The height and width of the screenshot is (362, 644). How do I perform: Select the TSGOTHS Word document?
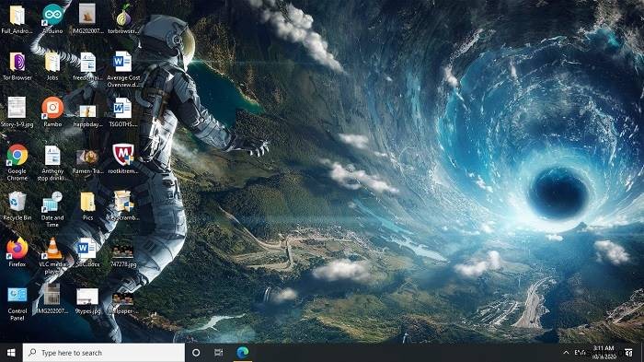pyautogui.click(x=122, y=108)
